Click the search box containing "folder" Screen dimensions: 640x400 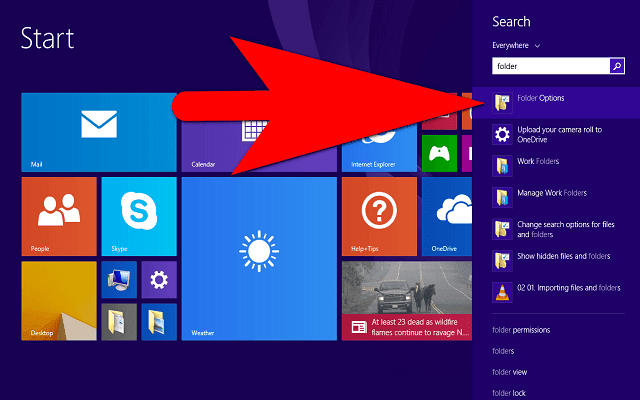coord(550,66)
